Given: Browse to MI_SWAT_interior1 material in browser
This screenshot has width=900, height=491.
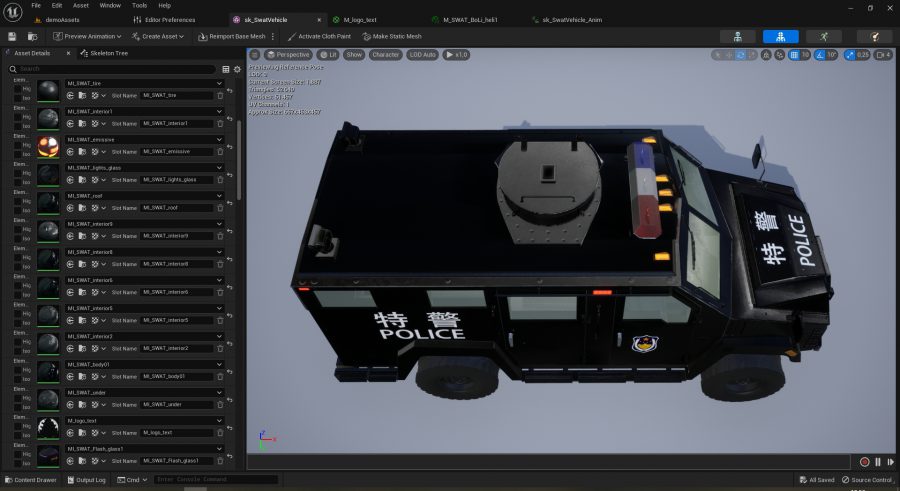Looking at the screenshot, I should [x=82, y=123].
